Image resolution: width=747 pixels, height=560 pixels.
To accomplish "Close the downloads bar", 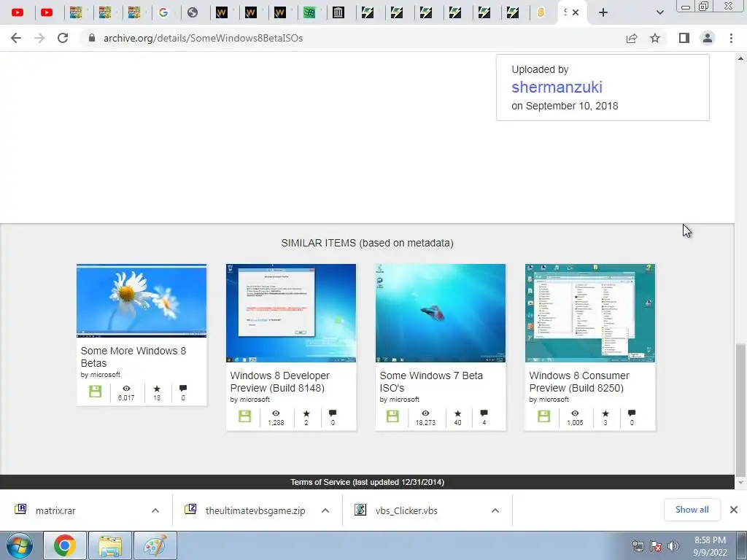I will point(734,510).
